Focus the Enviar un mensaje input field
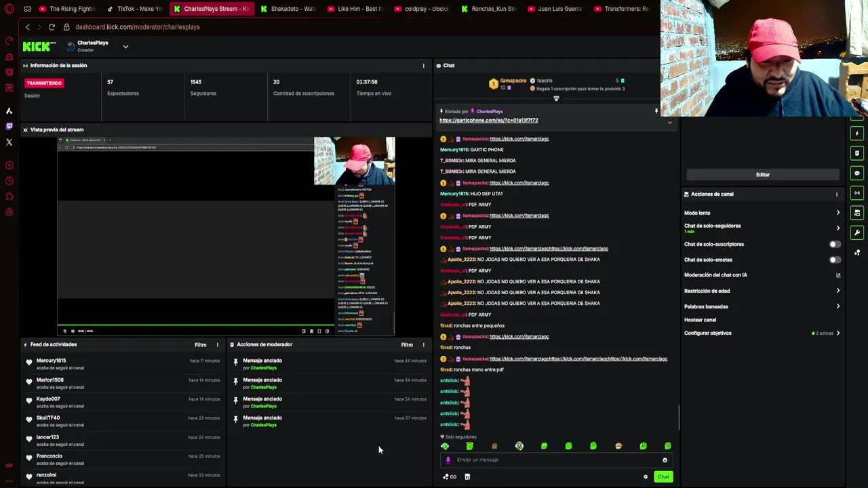 coord(556,460)
